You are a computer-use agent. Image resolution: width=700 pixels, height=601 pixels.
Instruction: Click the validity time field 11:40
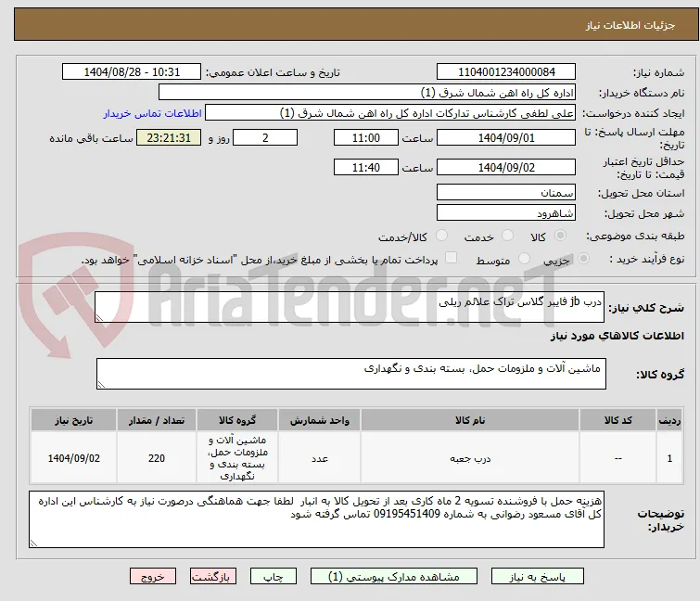click(366, 167)
